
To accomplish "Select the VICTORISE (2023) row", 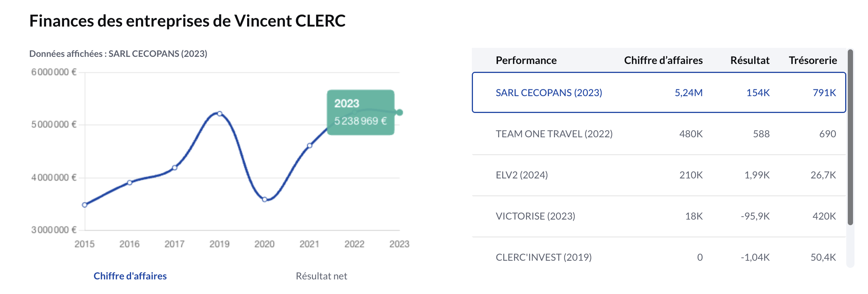I will pyautogui.click(x=659, y=216).
